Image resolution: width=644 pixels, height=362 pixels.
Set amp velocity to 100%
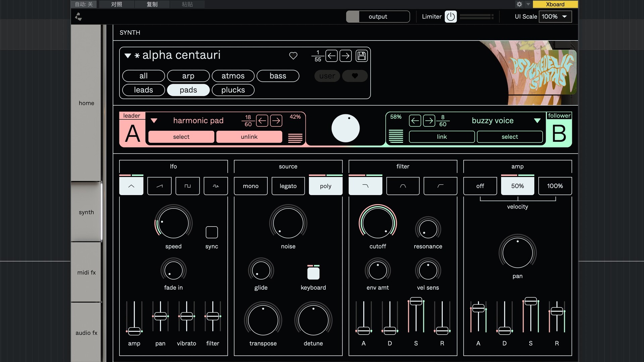(555, 186)
